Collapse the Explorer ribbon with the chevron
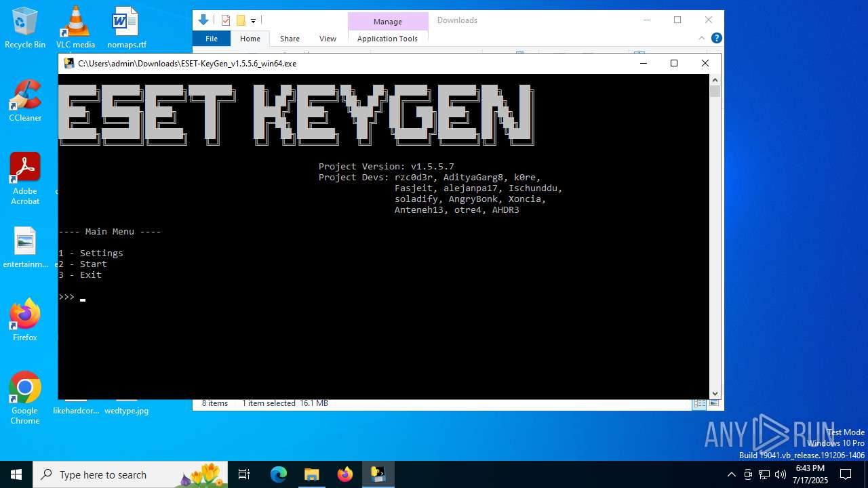The height and width of the screenshot is (488, 868). point(702,38)
